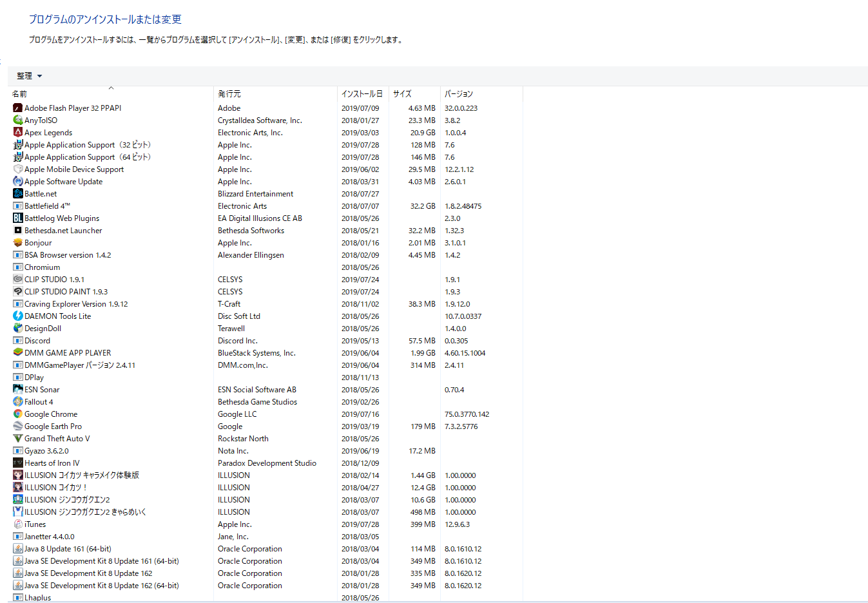Click the ESN Sonar icon
Viewport: 868px width, 603px height.
(18, 390)
